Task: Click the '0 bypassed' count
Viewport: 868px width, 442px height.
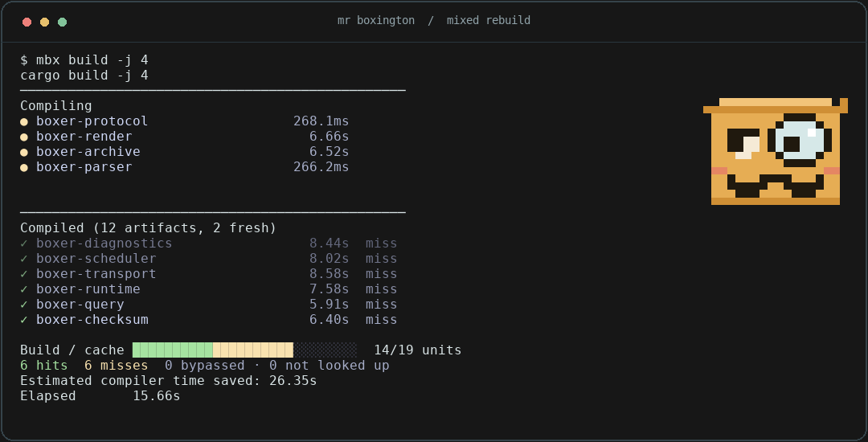Action: tap(205, 366)
